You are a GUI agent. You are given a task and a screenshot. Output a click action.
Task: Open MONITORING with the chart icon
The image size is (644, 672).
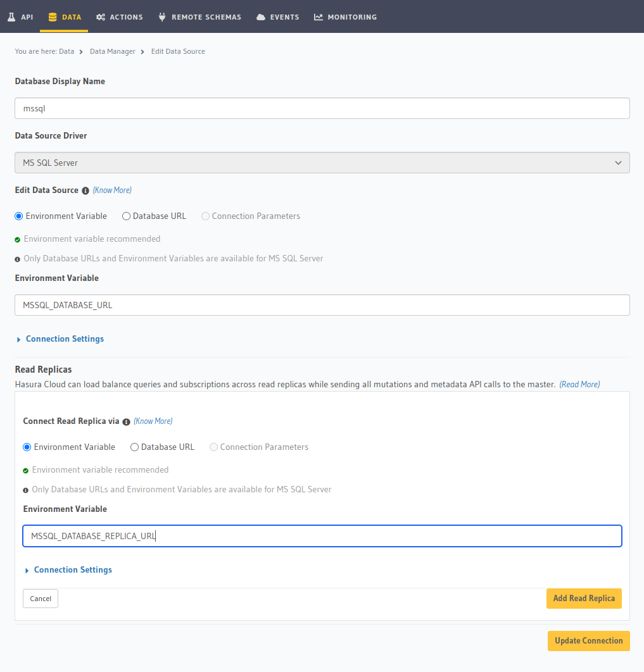[318, 16]
